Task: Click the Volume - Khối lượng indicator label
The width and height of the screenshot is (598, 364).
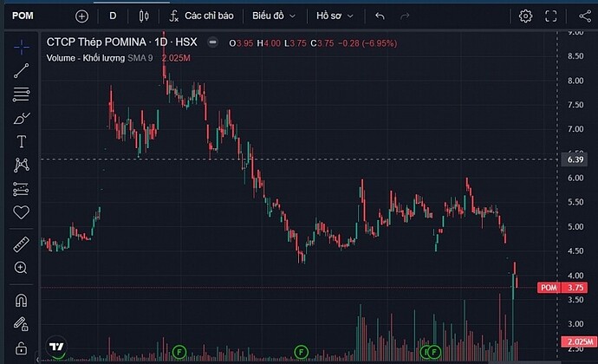Action: click(86, 58)
